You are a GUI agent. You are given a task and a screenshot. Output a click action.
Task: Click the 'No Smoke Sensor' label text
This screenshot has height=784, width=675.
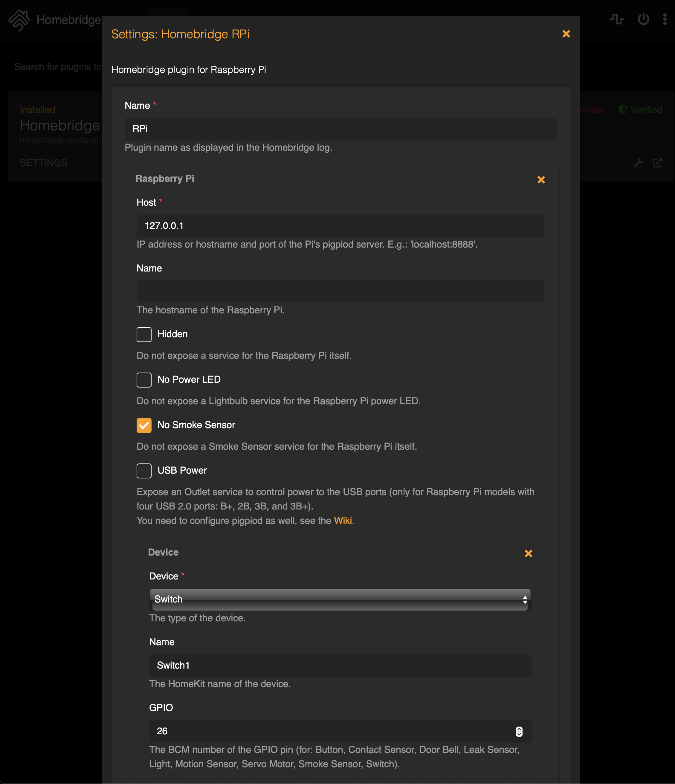(x=196, y=425)
